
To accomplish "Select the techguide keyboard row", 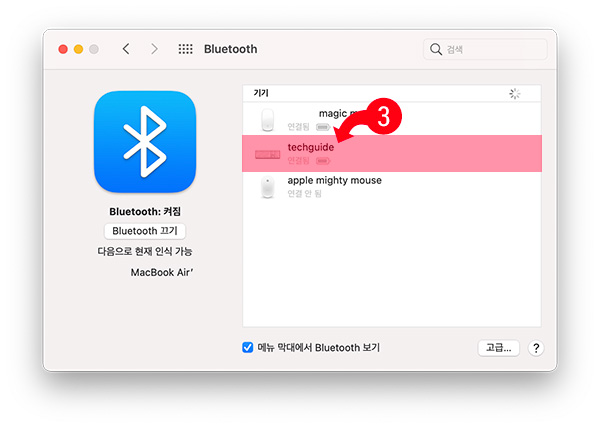I will (392, 153).
